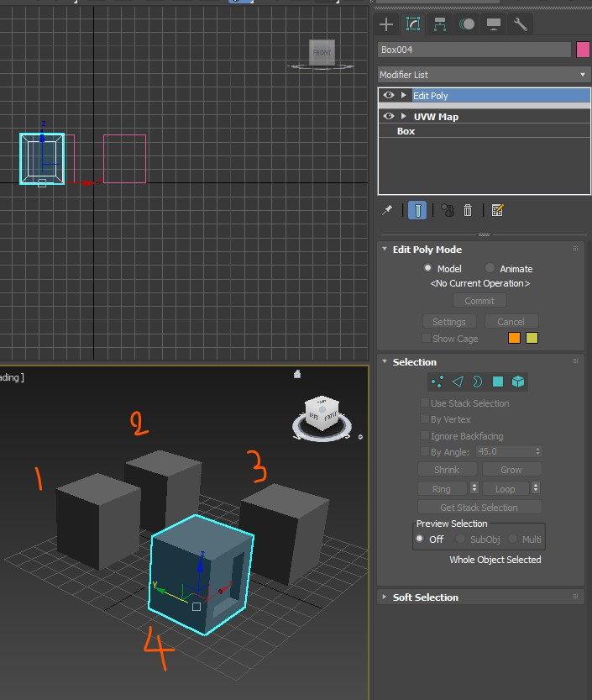Screen dimensions: 592x700
Task: Select Border sub-object level icon
Action: coord(477,382)
